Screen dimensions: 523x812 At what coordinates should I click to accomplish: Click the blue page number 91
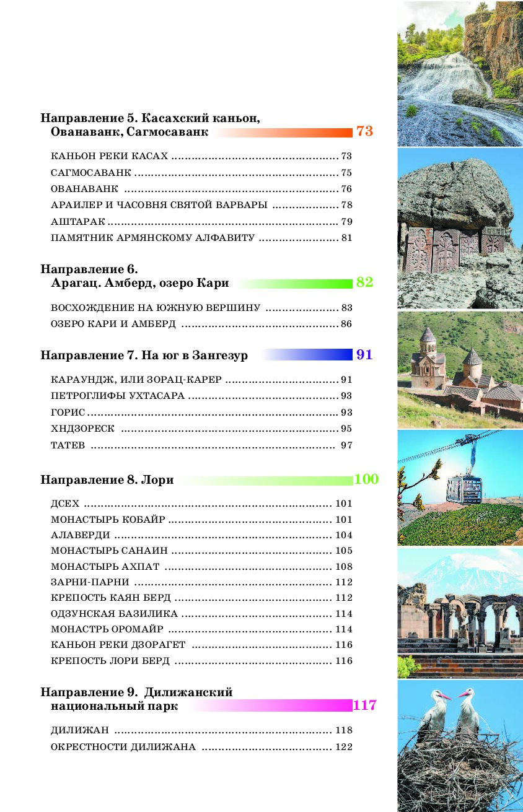tap(364, 355)
